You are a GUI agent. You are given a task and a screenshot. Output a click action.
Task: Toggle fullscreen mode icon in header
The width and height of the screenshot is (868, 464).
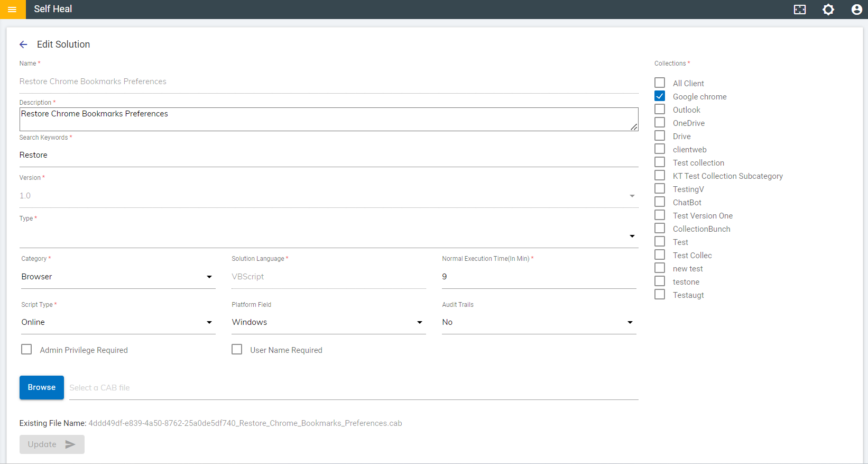(x=799, y=10)
